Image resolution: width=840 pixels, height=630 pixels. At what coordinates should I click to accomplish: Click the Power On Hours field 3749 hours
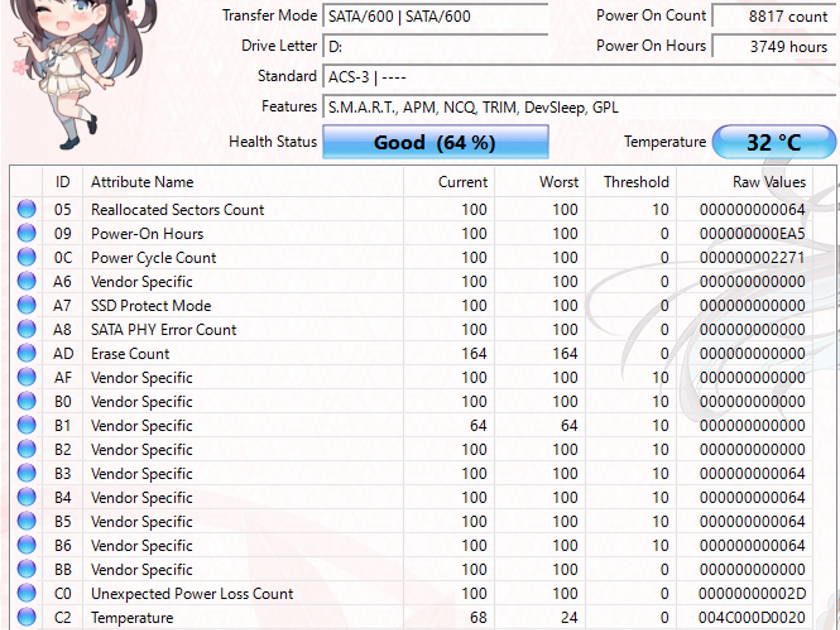(774, 46)
